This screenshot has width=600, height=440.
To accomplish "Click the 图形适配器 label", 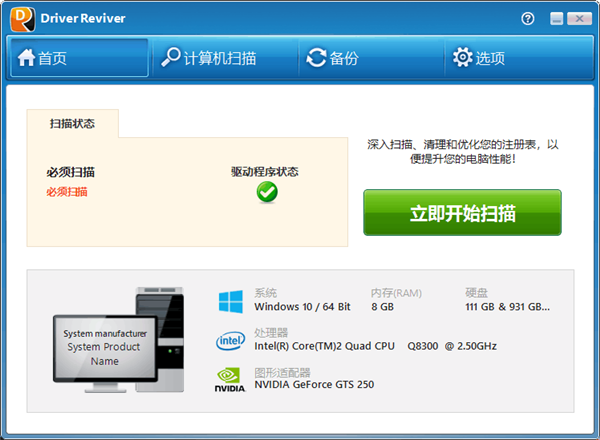I will [282, 372].
